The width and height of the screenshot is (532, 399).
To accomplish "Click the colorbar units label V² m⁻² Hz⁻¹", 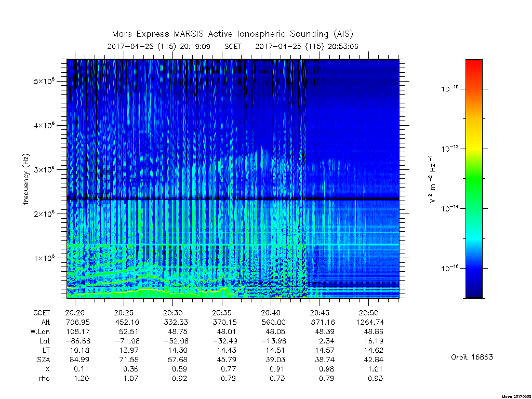I will click(x=432, y=179).
